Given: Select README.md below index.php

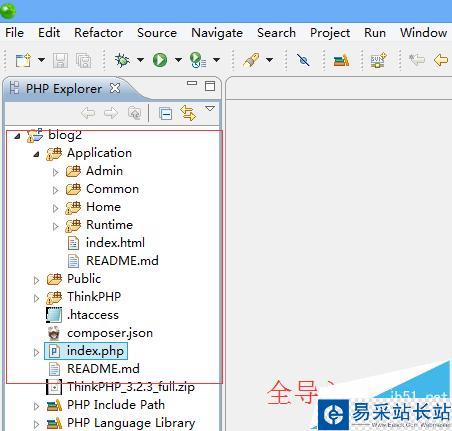Looking at the screenshot, I should point(103,369).
